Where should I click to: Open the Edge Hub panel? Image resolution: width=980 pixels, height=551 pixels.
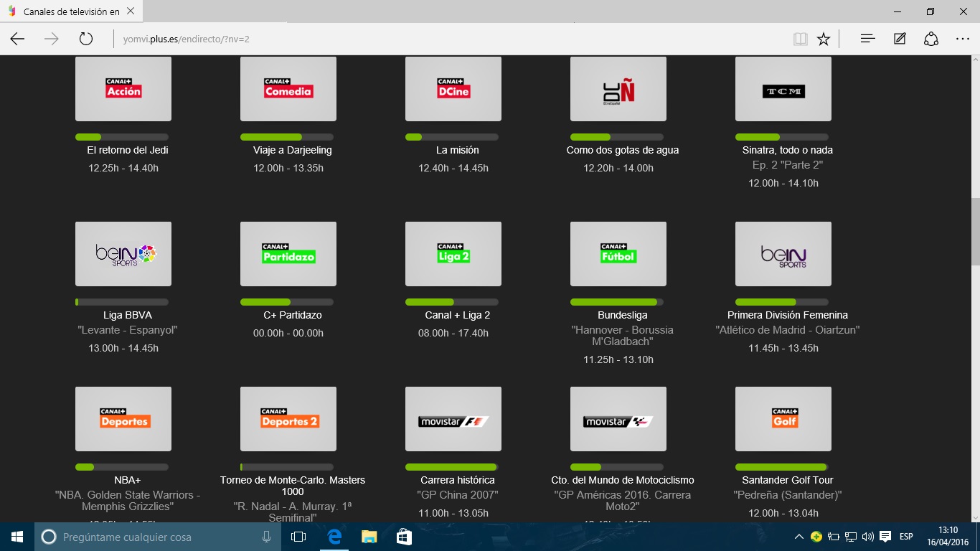click(x=868, y=39)
